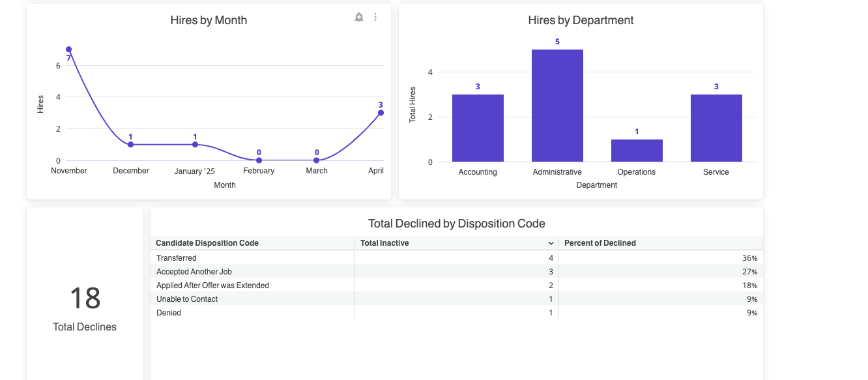Click the November data point with 7 hires
This screenshot has height=380, width=868.
68,50
